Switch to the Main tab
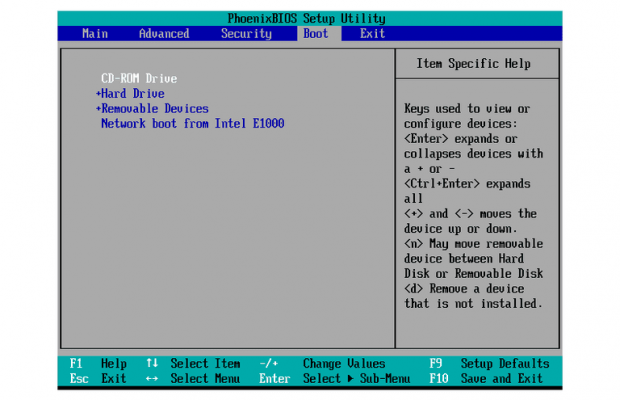 (95, 34)
